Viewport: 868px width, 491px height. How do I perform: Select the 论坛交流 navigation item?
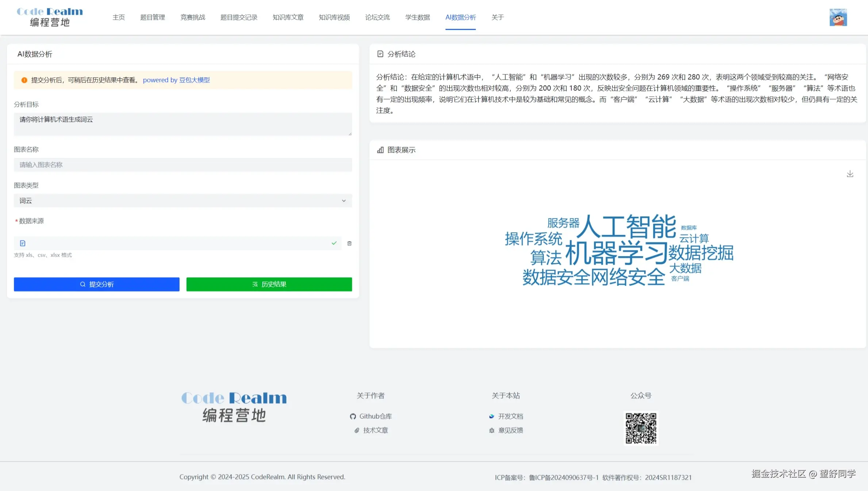[x=377, y=17]
